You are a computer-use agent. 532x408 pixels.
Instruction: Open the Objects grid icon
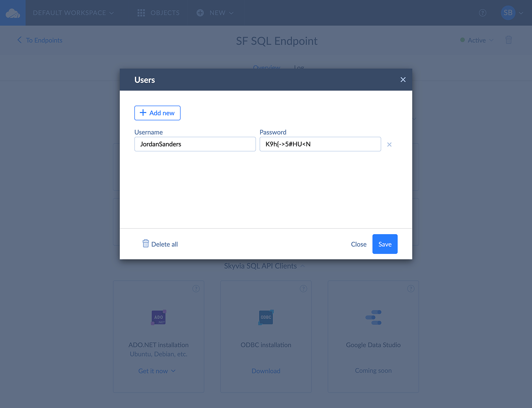pyautogui.click(x=141, y=13)
